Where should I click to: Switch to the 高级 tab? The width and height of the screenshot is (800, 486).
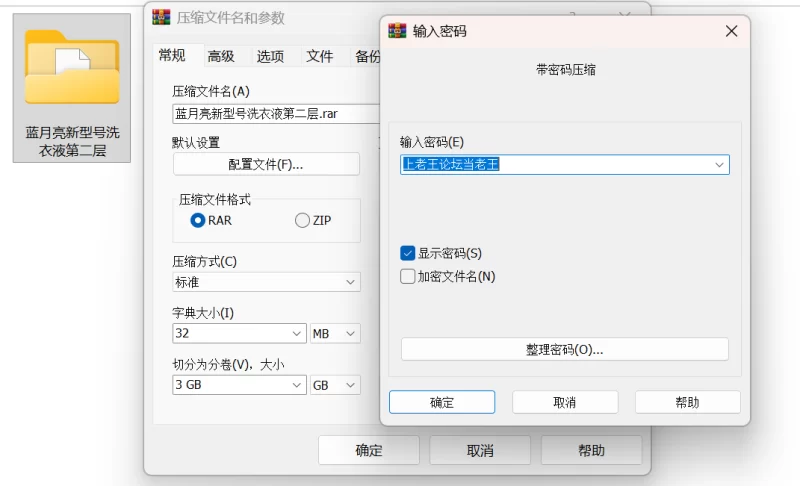[221, 56]
